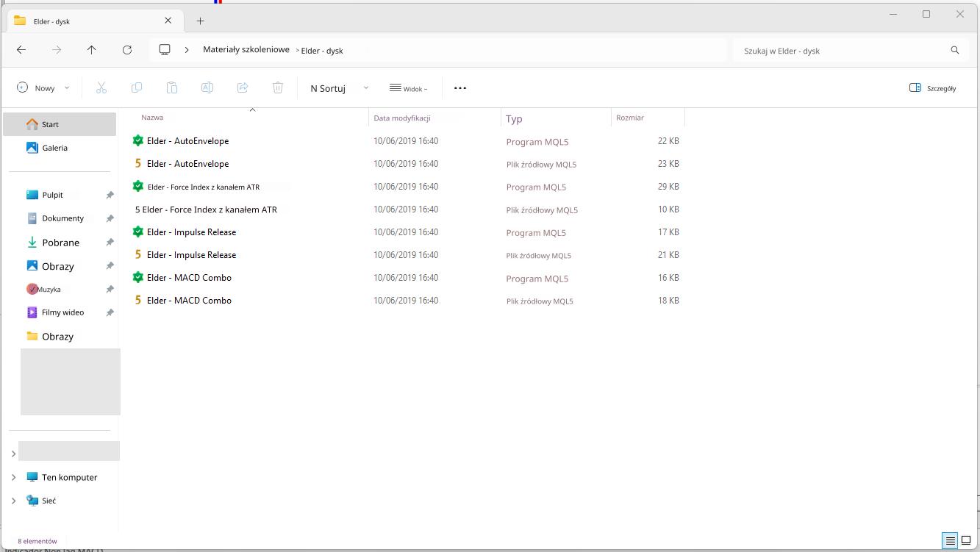Click the Copy icon in toolbar
The height and width of the screenshot is (552, 980).
click(x=137, y=87)
